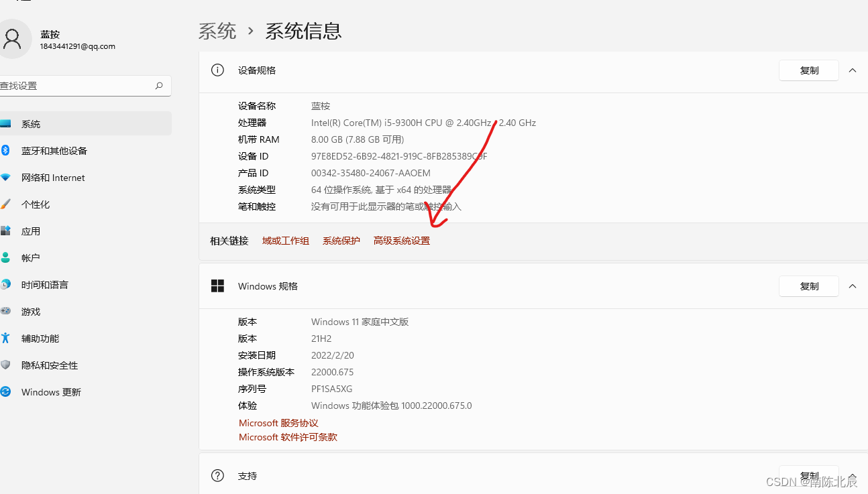
Task: Click the gamepad icon for 游戏
Action: coord(5,311)
